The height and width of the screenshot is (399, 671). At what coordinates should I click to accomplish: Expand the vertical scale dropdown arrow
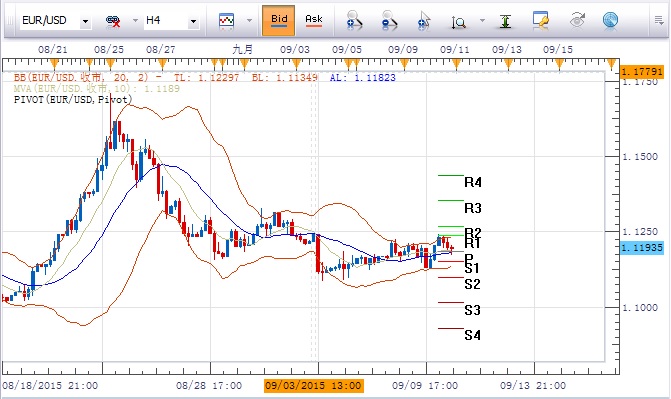(482, 21)
